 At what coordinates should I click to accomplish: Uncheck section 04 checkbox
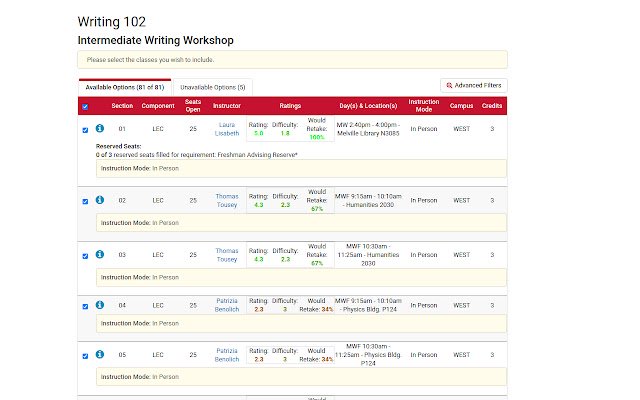pos(85,307)
